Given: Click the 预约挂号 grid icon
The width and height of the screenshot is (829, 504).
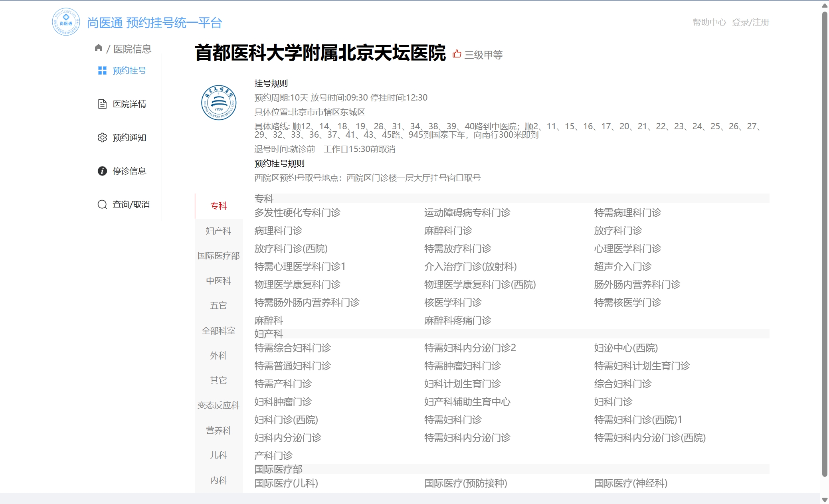Looking at the screenshot, I should (102, 71).
